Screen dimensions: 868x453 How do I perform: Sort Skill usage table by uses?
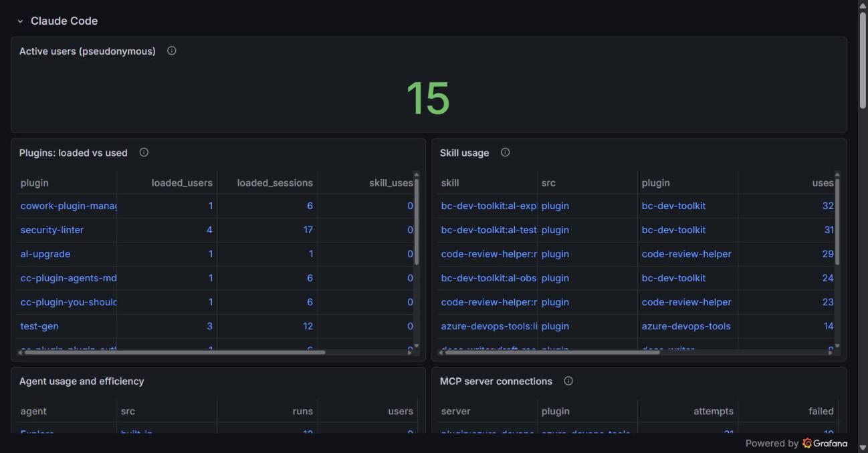coord(823,183)
